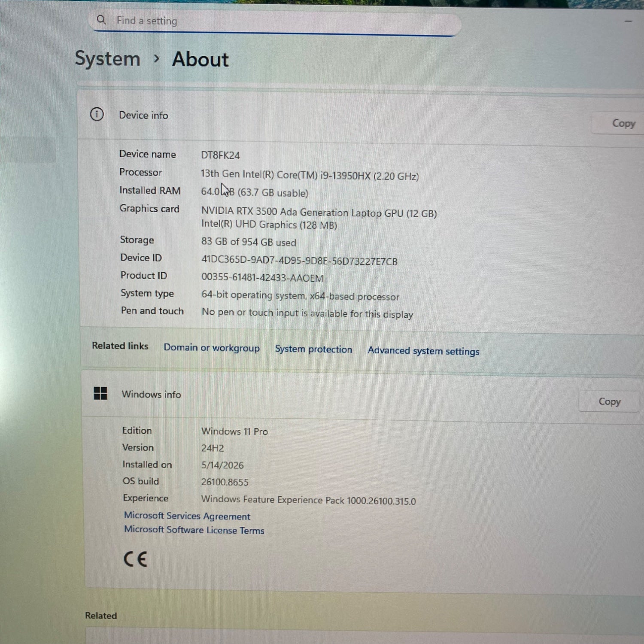Open Microsoft Services Agreement link
Screen dimensions: 644x644
coord(187,516)
